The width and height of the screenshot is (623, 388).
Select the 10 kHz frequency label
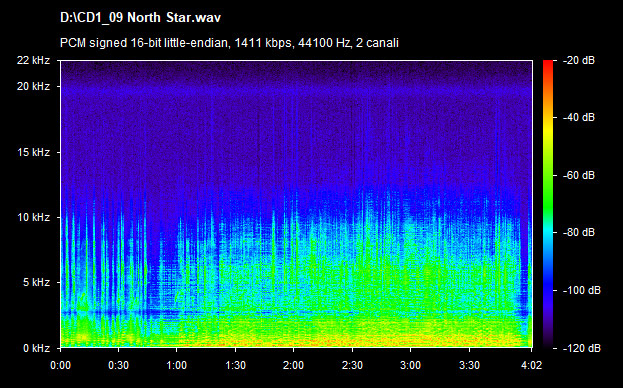[33, 218]
